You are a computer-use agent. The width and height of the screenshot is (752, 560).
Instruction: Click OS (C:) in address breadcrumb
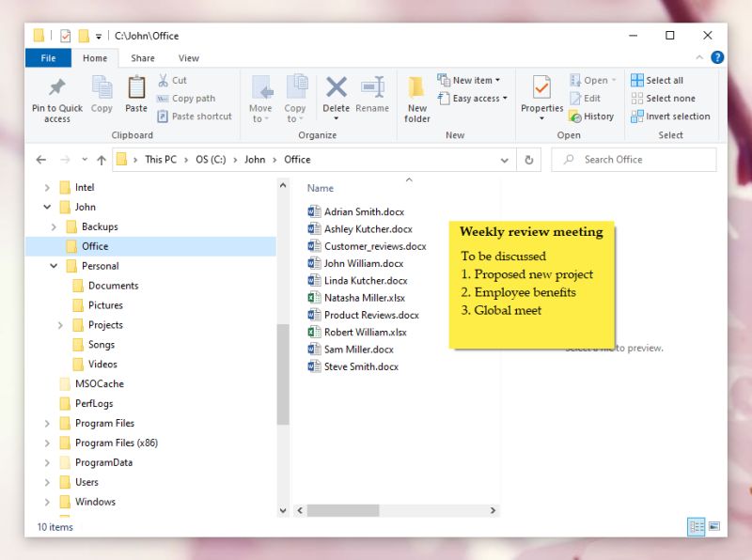click(x=211, y=160)
